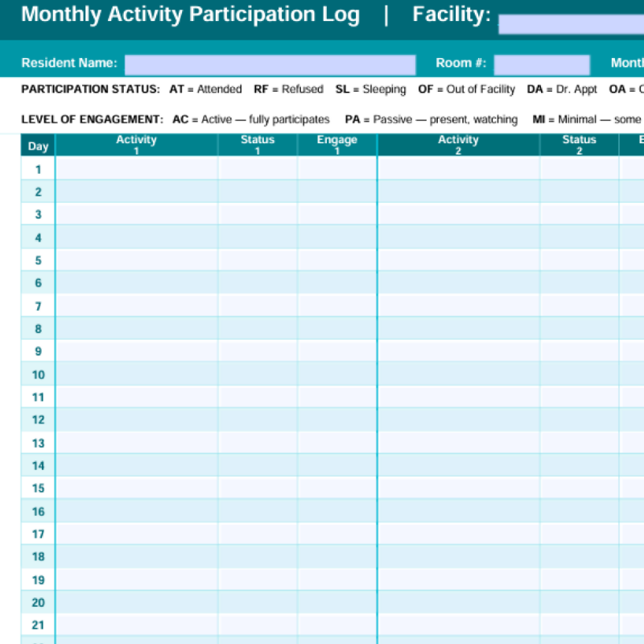Select the Activity 2 cell for day 11
644x644 pixels.
[x=459, y=397]
